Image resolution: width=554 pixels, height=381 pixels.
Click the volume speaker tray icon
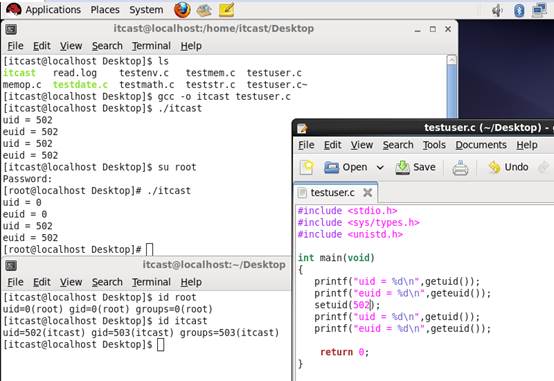click(497, 10)
